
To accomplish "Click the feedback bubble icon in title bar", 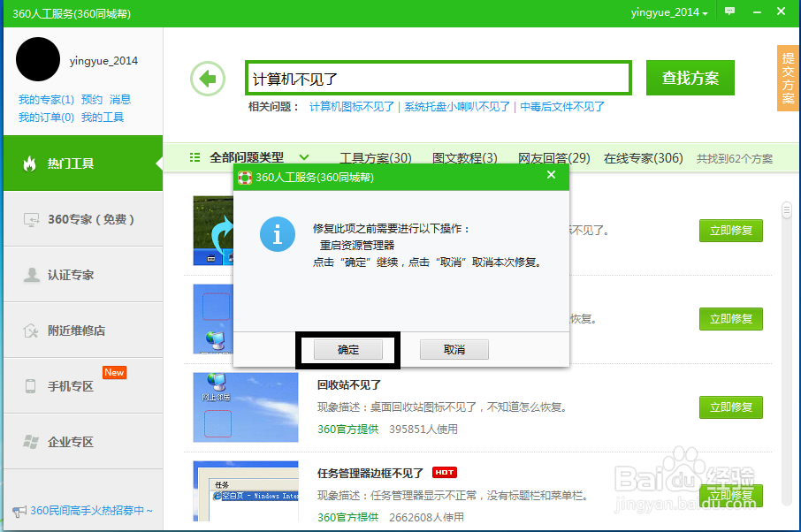I will click(x=729, y=11).
